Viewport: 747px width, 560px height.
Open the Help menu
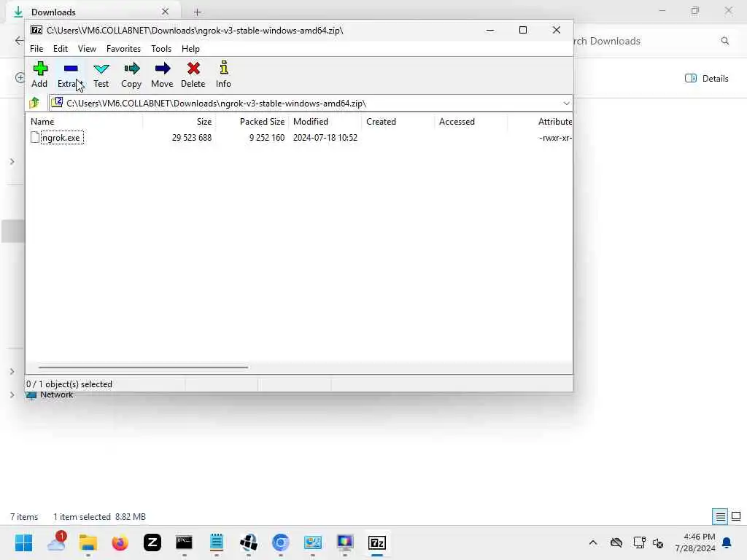(190, 49)
